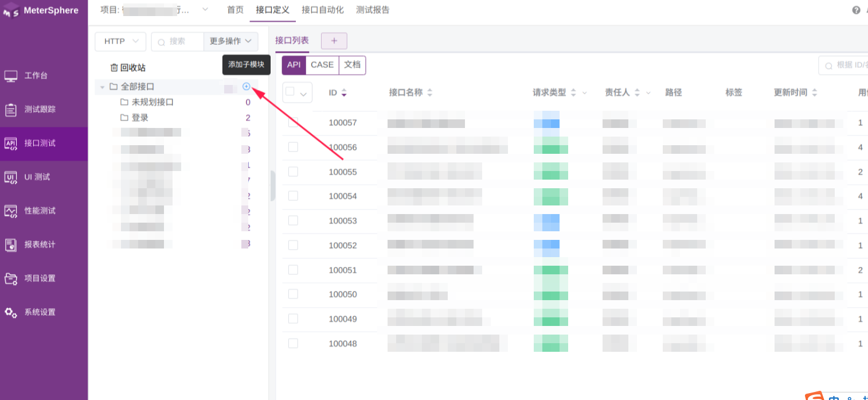
Task: Open the 项目设置 project settings icon
Action: (11, 279)
